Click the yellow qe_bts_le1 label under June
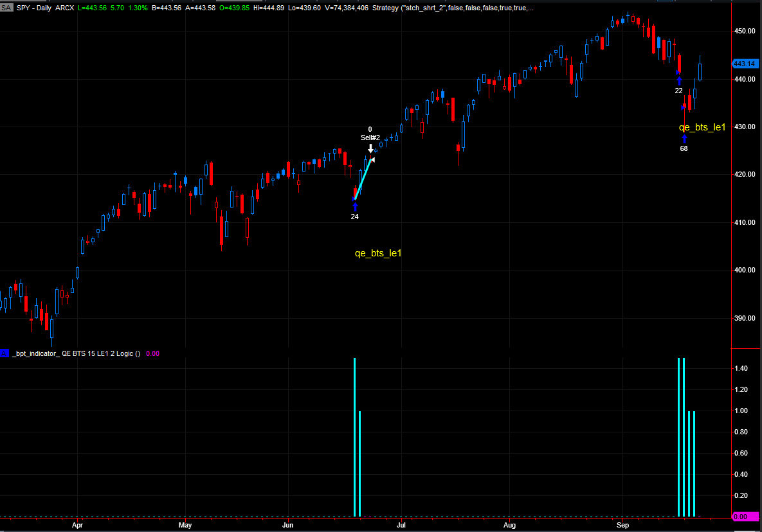The image size is (762, 532). 378,253
